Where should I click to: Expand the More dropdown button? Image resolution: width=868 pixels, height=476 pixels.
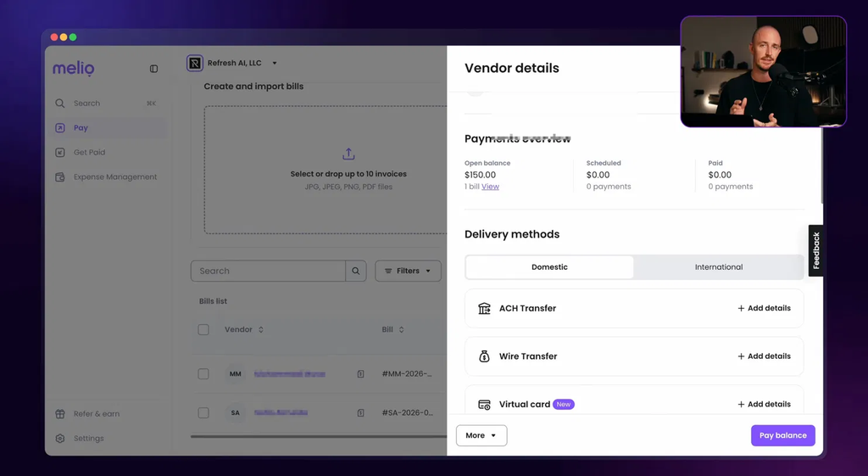pos(481,435)
